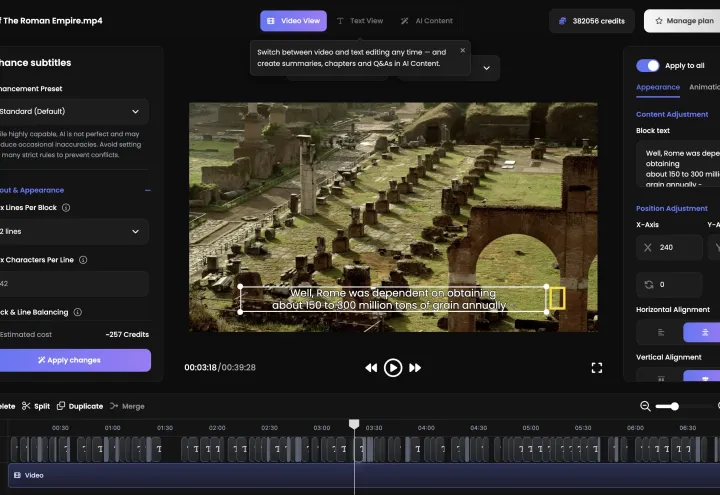Screen dimensions: 720x495
Task: Click the Position Adjustment heading
Action: click(672, 208)
